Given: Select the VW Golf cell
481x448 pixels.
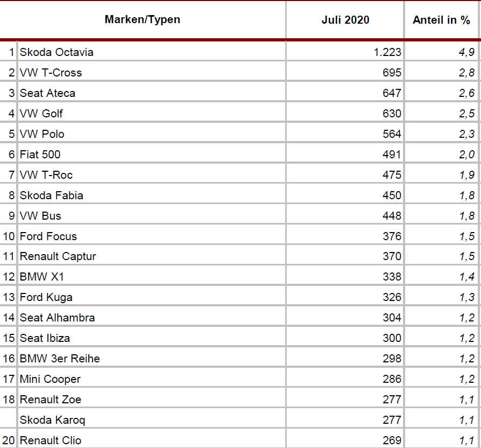Looking at the screenshot, I should click(x=41, y=114).
